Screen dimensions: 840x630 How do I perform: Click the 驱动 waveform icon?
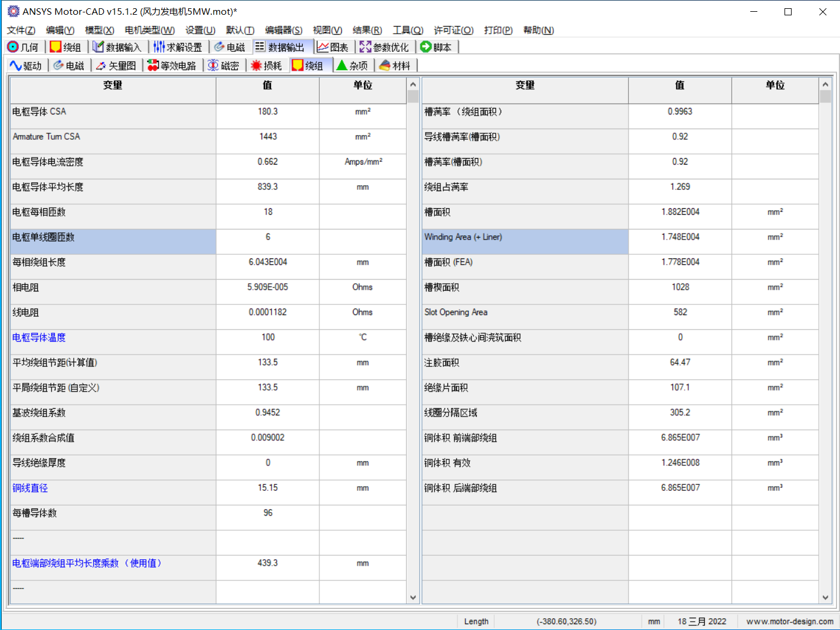coord(16,65)
